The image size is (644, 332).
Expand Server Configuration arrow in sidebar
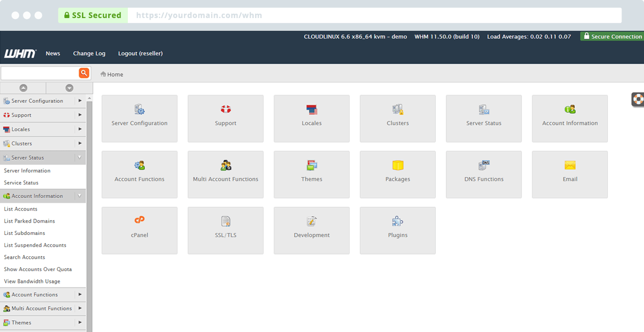point(80,101)
